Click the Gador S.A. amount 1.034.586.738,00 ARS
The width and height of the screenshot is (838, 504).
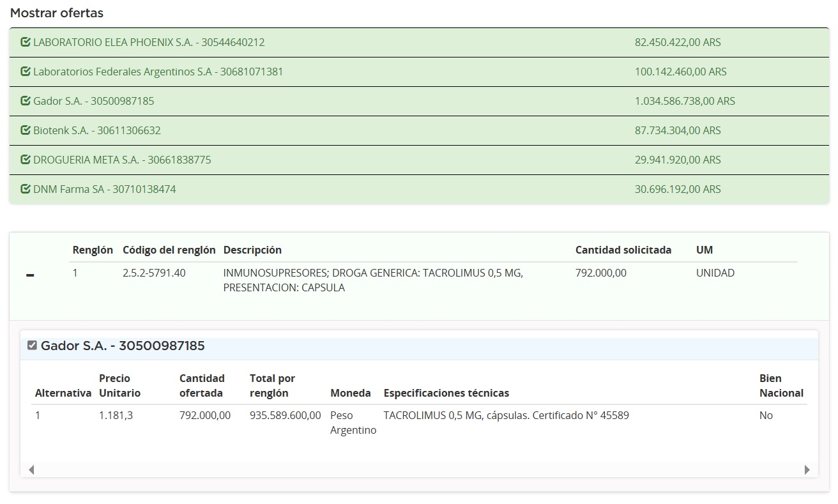point(685,101)
